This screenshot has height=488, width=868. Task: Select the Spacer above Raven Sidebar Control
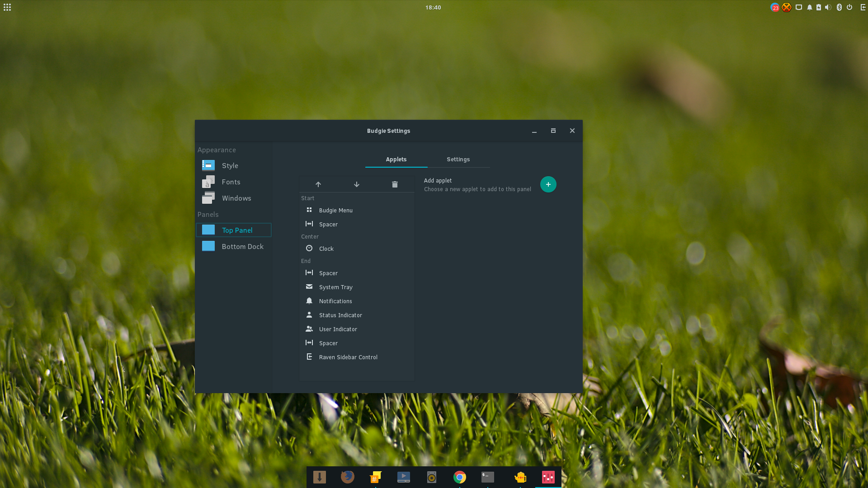(357, 343)
